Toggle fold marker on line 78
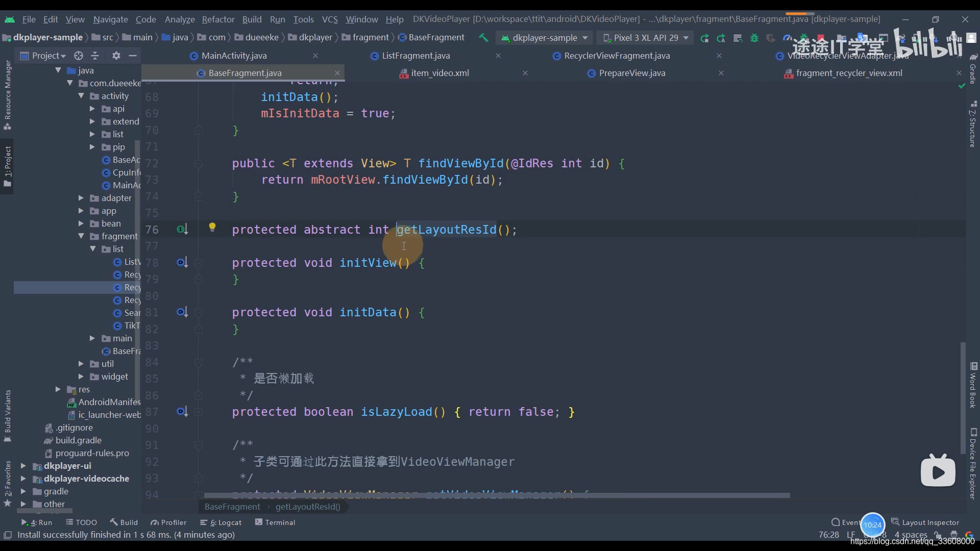 tap(198, 263)
